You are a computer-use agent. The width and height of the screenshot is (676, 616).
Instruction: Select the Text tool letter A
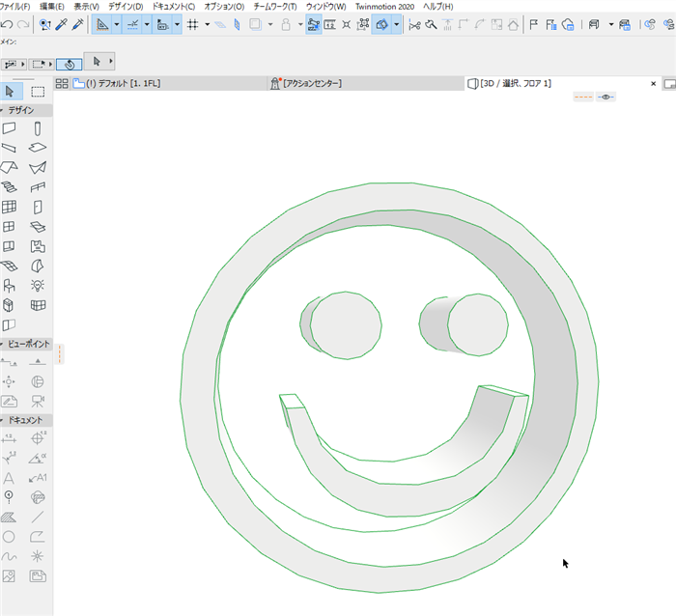9,478
